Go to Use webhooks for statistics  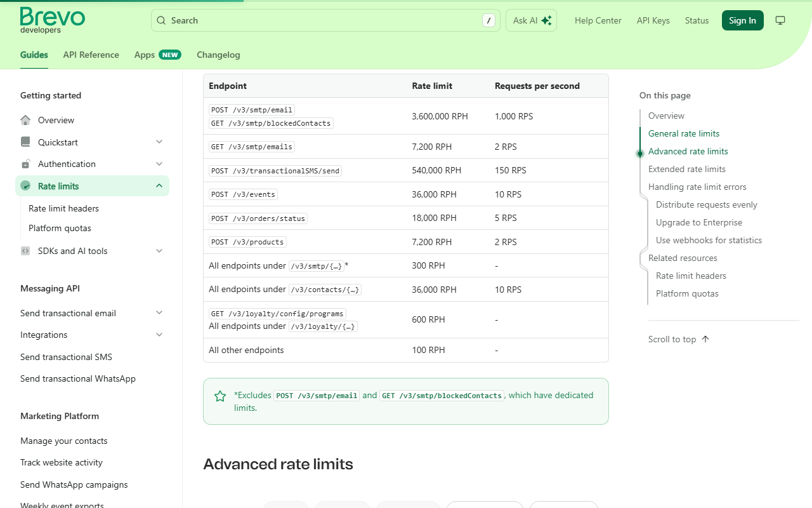709,240
